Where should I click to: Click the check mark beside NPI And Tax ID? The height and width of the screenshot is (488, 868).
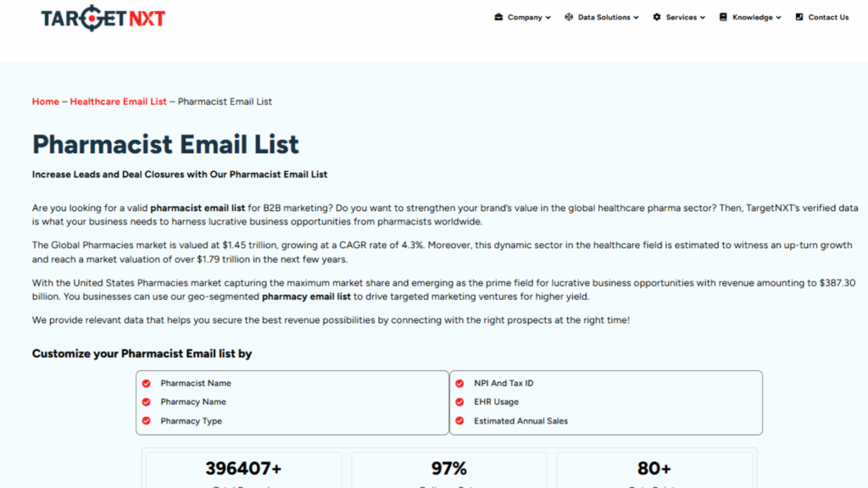459,384
